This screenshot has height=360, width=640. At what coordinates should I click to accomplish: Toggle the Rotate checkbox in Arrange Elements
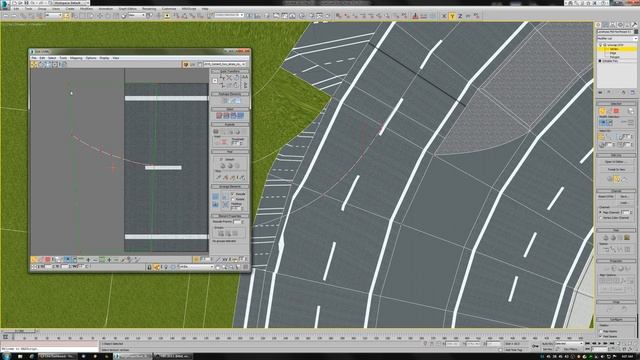pos(233,199)
